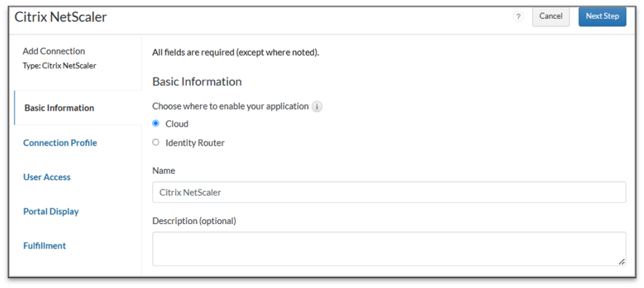Click the All fields are required note
Image resolution: width=644 pixels, height=288 pixels.
[x=235, y=52]
